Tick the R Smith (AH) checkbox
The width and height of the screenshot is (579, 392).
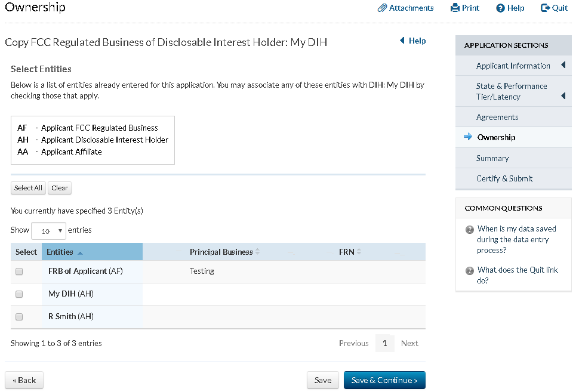pos(19,317)
